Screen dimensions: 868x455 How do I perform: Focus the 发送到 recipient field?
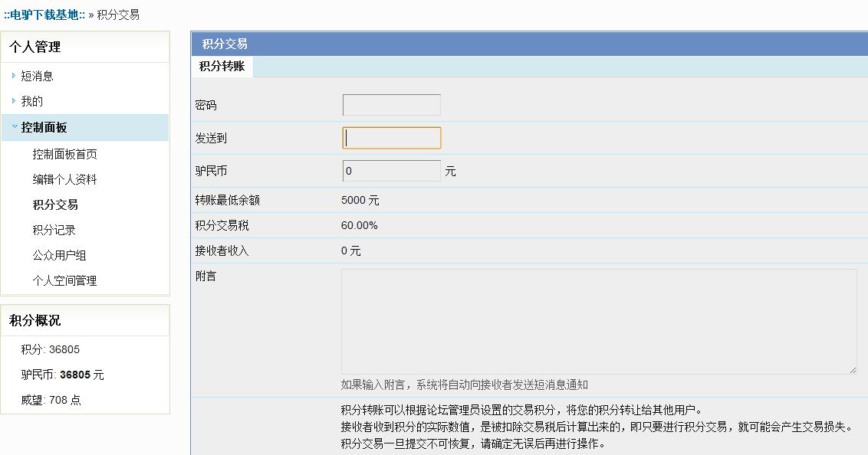click(391, 138)
